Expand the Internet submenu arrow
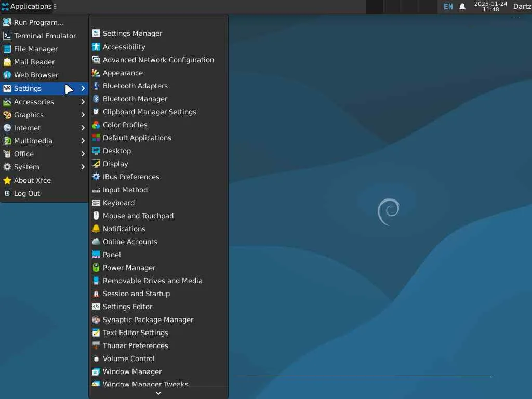Image resolution: width=532 pixels, height=399 pixels. [x=83, y=128]
